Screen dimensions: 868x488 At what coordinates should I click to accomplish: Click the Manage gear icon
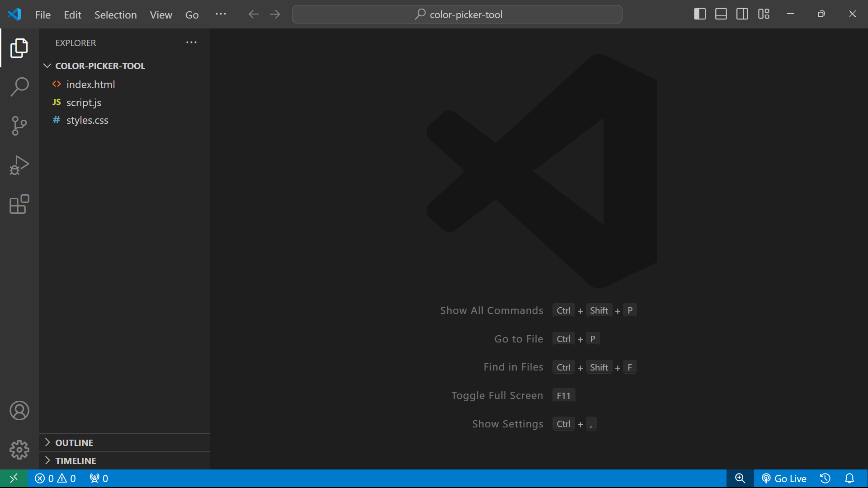coord(19,450)
